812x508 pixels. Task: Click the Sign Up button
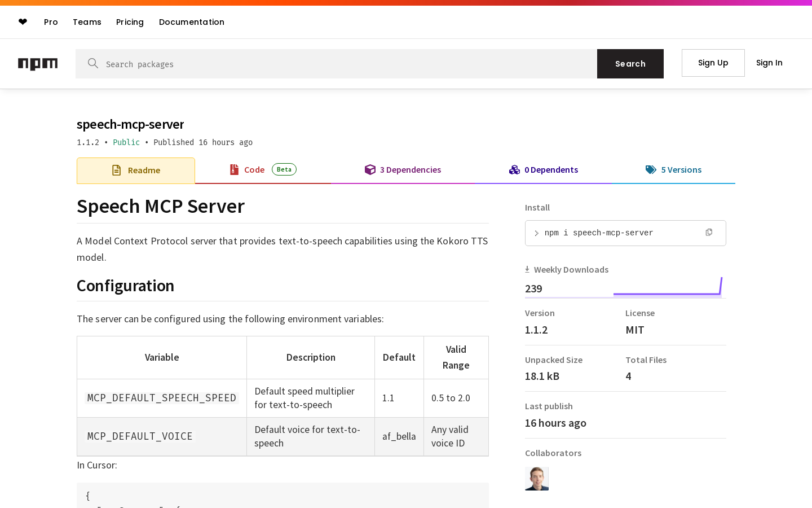point(713,63)
